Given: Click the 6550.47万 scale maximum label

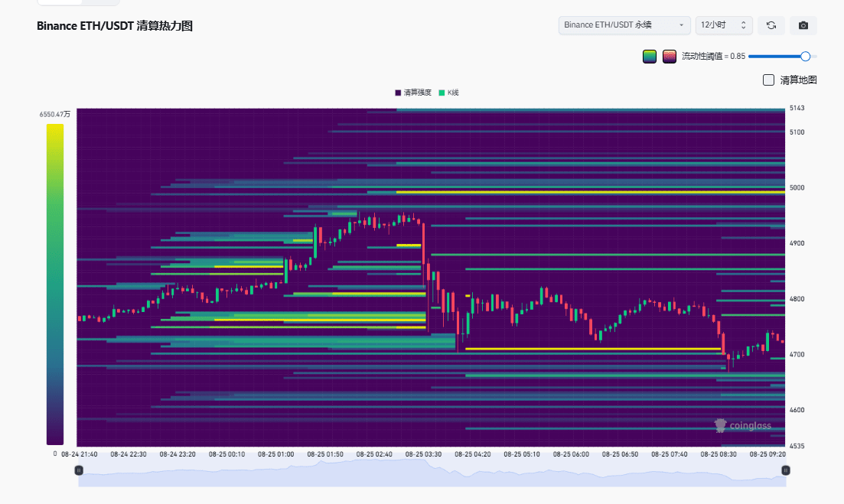Looking at the screenshot, I should tap(55, 115).
